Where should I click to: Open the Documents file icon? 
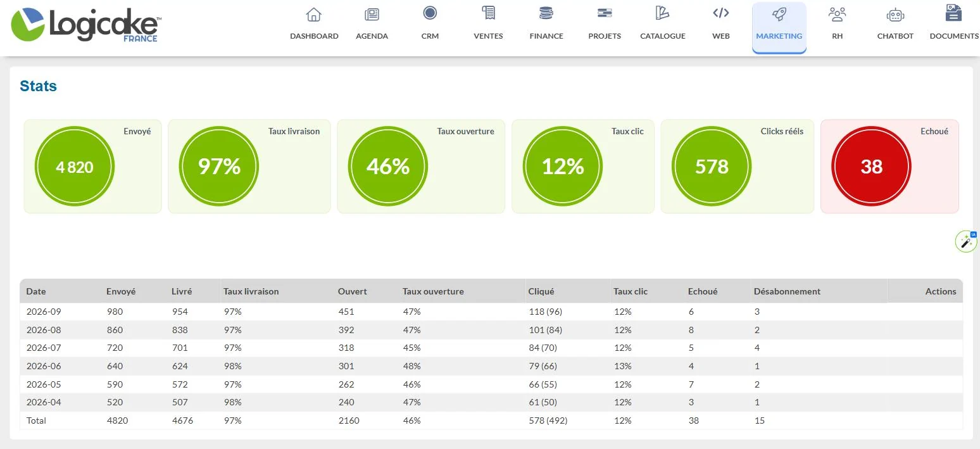(953, 13)
